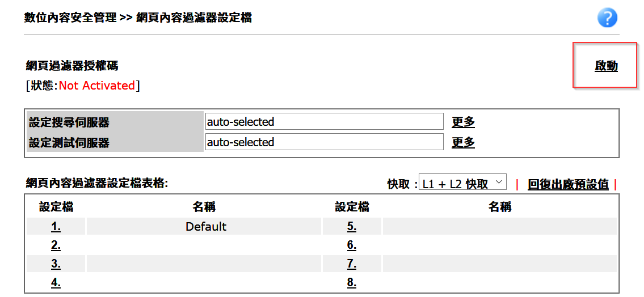The width and height of the screenshot is (644, 297).
Task: Open profile 6 link
Action: [352, 245]
